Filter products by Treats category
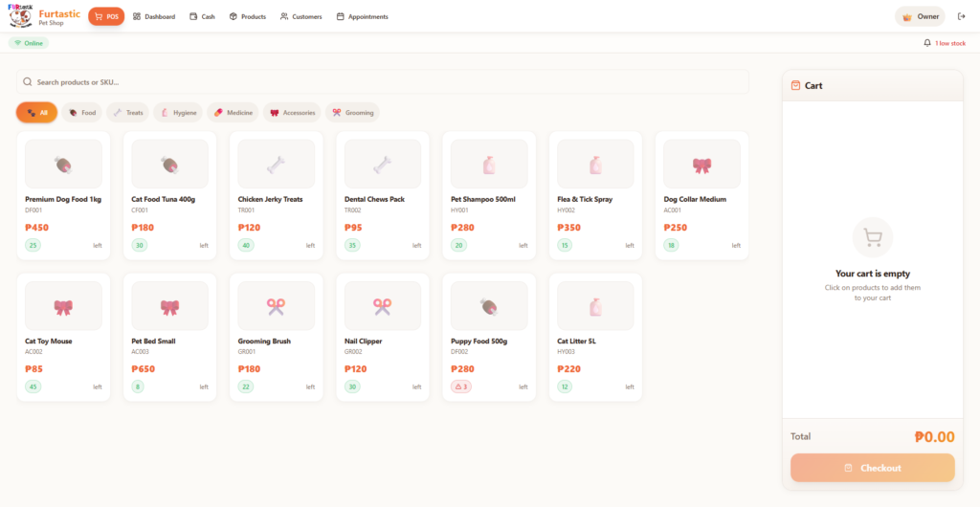Image resolution: width=980 pixels, height=507 pixels. [x=127, y=113]
